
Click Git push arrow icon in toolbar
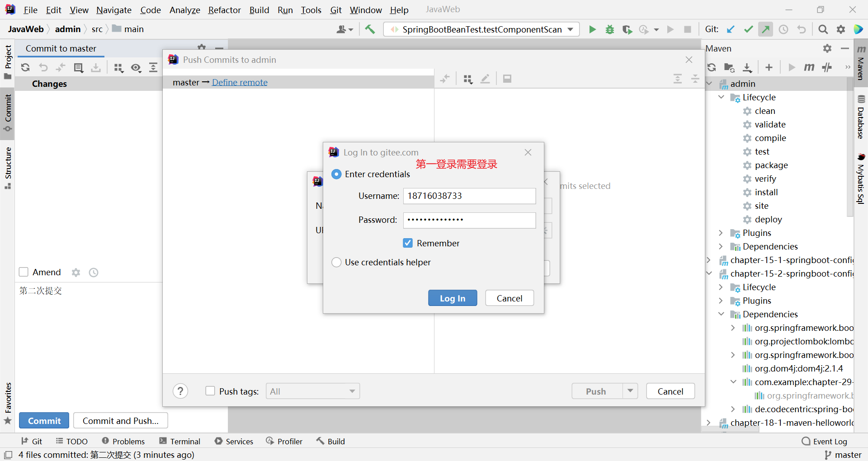coord(766,29)
